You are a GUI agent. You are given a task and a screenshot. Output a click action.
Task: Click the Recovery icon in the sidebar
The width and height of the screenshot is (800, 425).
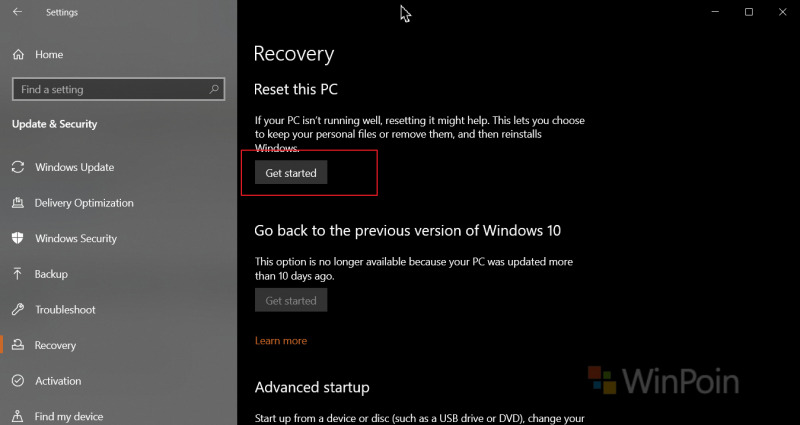point(18,345)
